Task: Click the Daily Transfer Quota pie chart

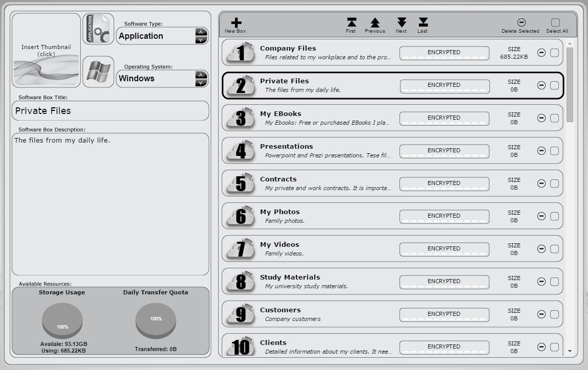Action: pyautogui.click(x=156, y=320)
